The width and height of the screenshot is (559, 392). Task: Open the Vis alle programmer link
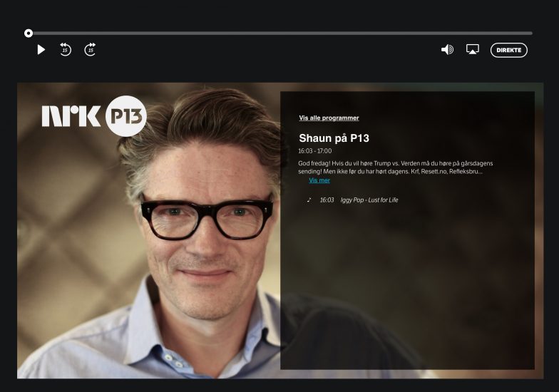pos(329,118)
